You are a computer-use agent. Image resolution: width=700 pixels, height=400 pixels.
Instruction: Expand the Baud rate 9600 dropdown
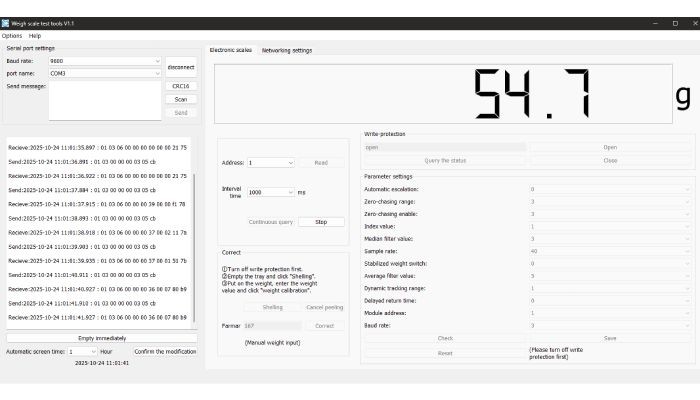point(105,61)
